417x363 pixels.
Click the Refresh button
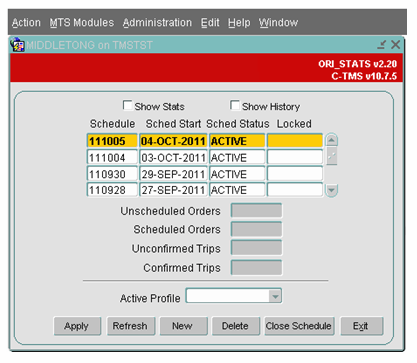click(130, 326)
